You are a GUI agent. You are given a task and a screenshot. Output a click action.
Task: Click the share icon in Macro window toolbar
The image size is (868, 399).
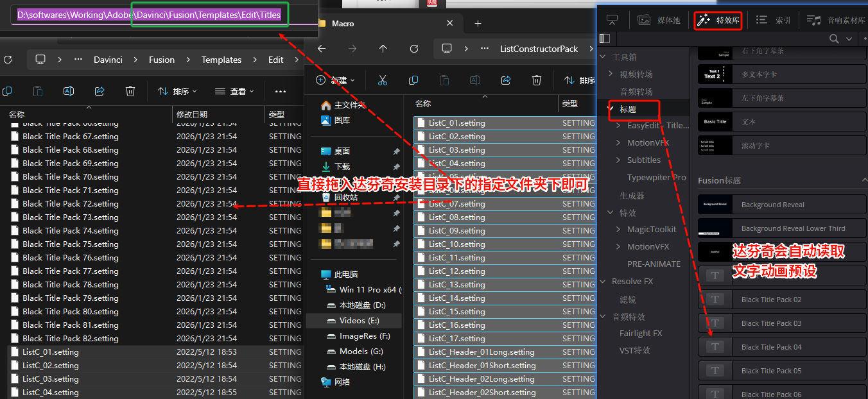click(x=506, y=80)
